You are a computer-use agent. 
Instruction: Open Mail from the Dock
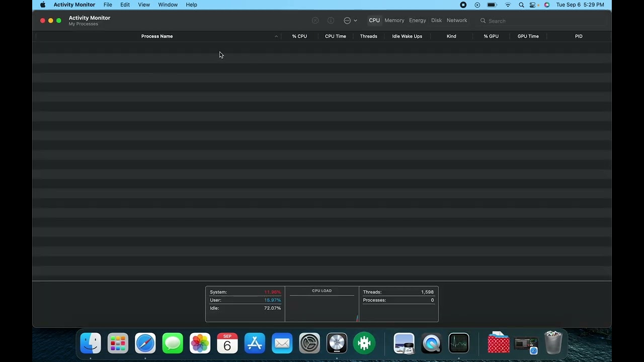coord(282,343)
